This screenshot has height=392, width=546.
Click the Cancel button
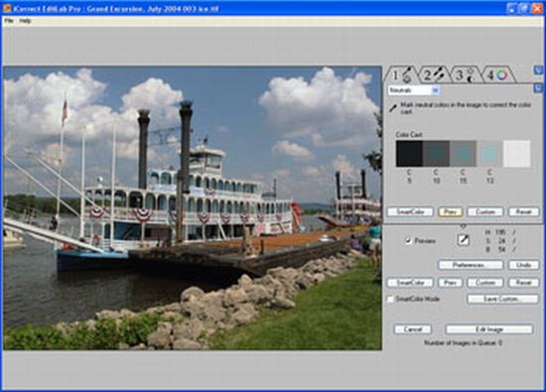(x=413, y=329)
